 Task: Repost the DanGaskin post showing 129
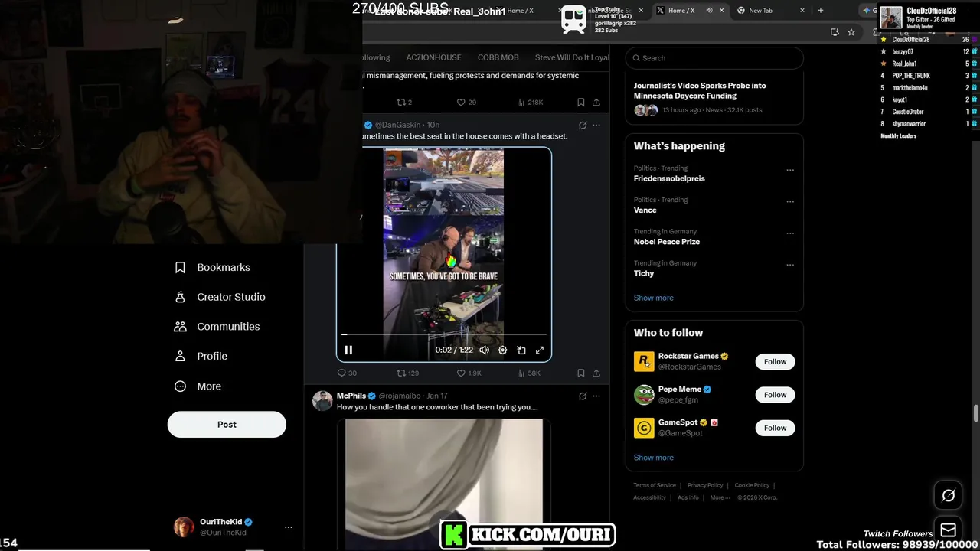[407, 373]
